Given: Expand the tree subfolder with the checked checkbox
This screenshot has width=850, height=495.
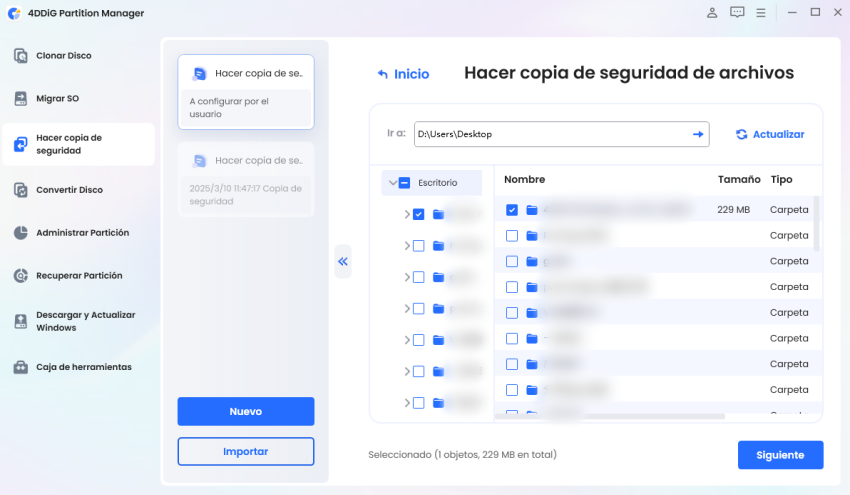Looking at the screenshot, I should point(407,214).
